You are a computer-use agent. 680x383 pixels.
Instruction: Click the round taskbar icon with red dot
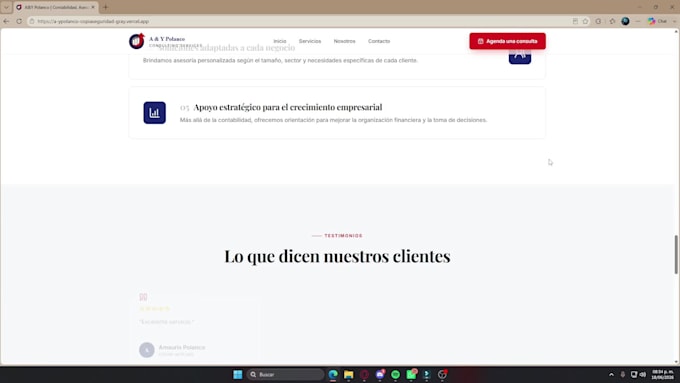tap(442, 374)
